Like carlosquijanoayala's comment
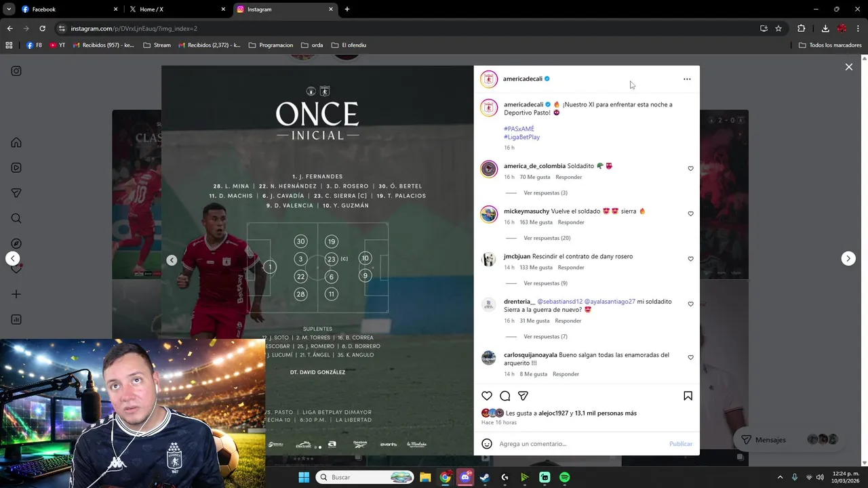Image resolution: width=868 pixels, height=488 pixels. 691,357
